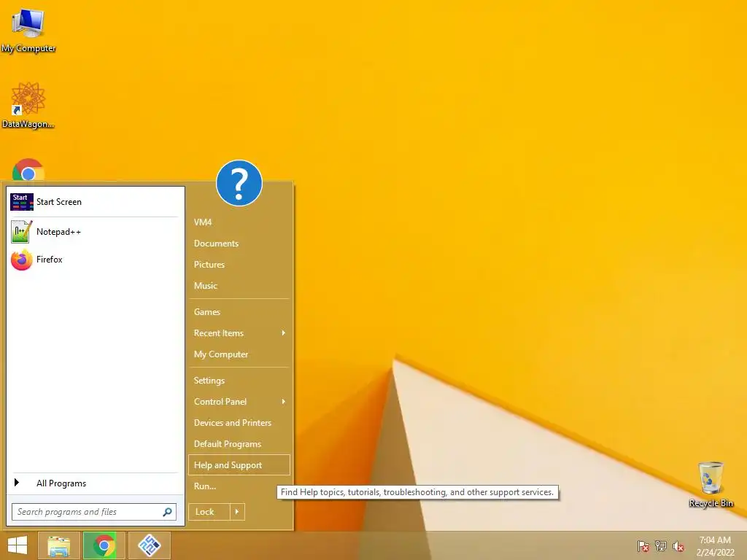Click the muted speaker tray icon

pyautogui.click(x=678, y=546)
